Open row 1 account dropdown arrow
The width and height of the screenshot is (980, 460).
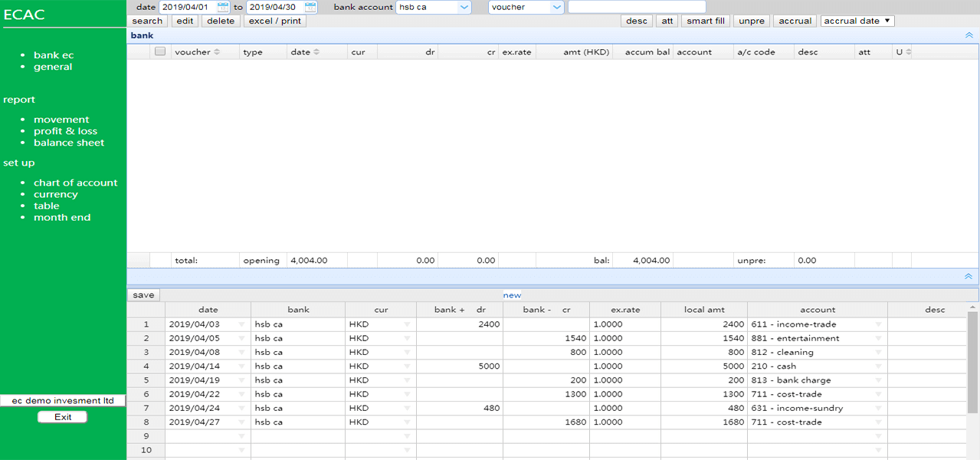click(x=879, y=324)
